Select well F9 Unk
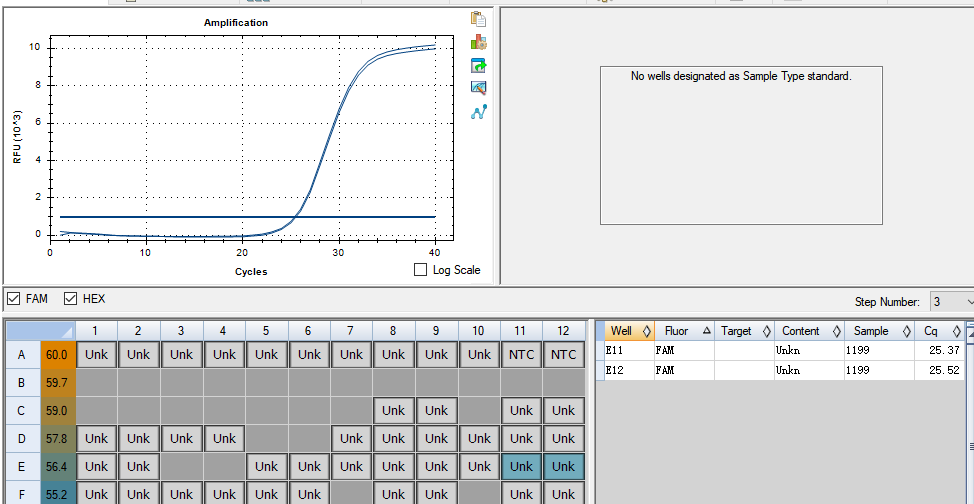Viewport: 974px width, 504px height. pos(436,495)
